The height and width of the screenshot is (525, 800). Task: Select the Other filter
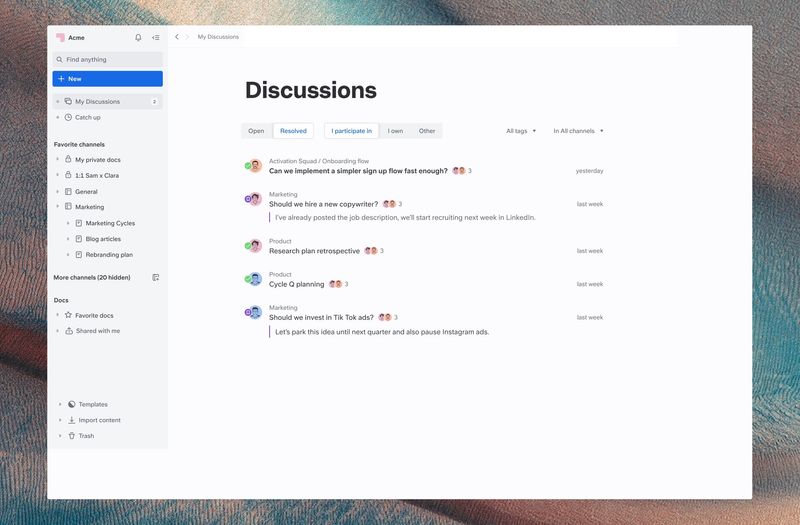pyautogui.click(x=427, y=131)
